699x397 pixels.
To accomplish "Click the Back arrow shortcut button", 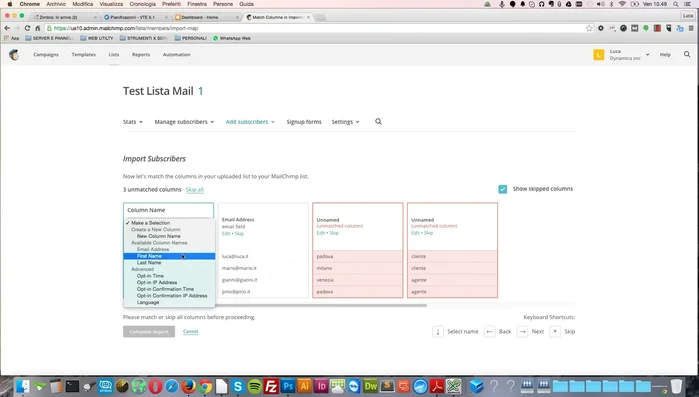I will (x=489, y=332).
